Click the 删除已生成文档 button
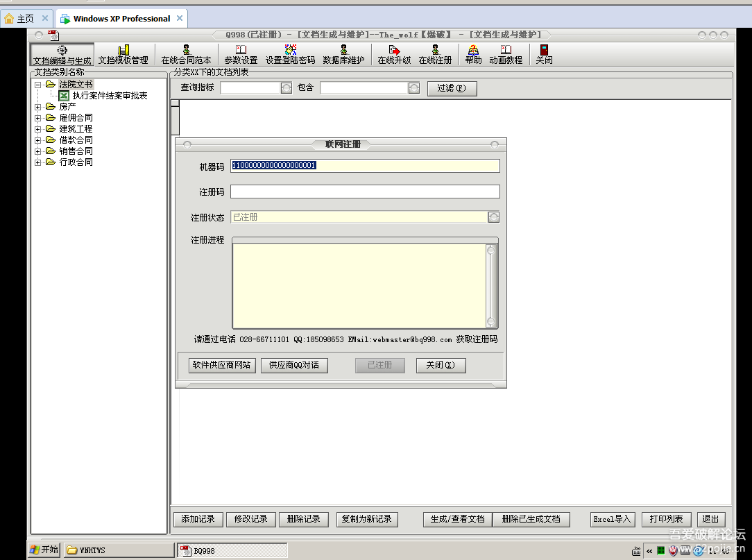 (x=531, y=519)
